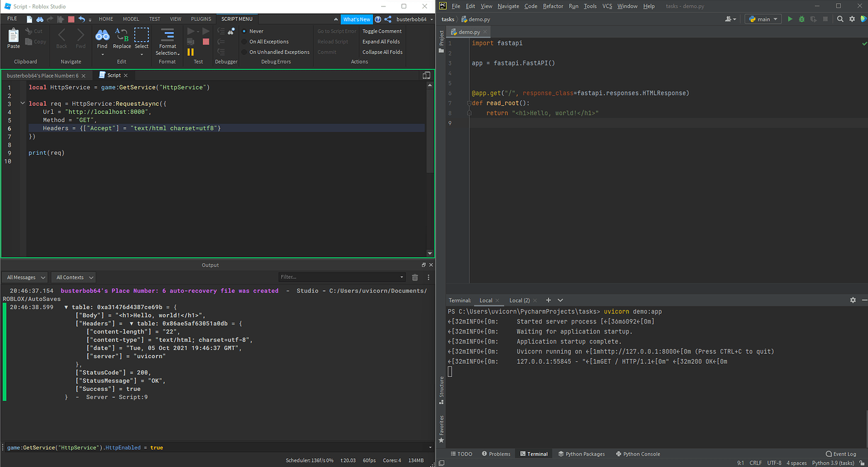
Task: Open Search Everywhere with the magnifier icon
Action: [x=840, y=19]
